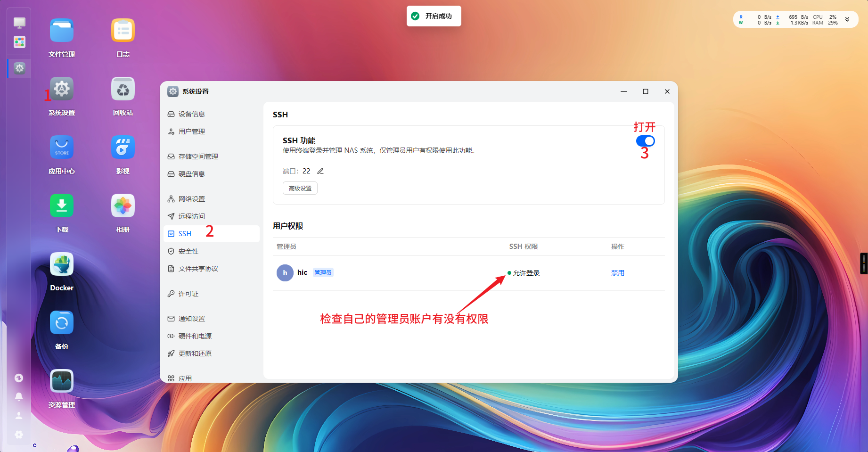Click the 允许登录 status for hic
The height and width of the screenshot is (452, 868).
524,273
